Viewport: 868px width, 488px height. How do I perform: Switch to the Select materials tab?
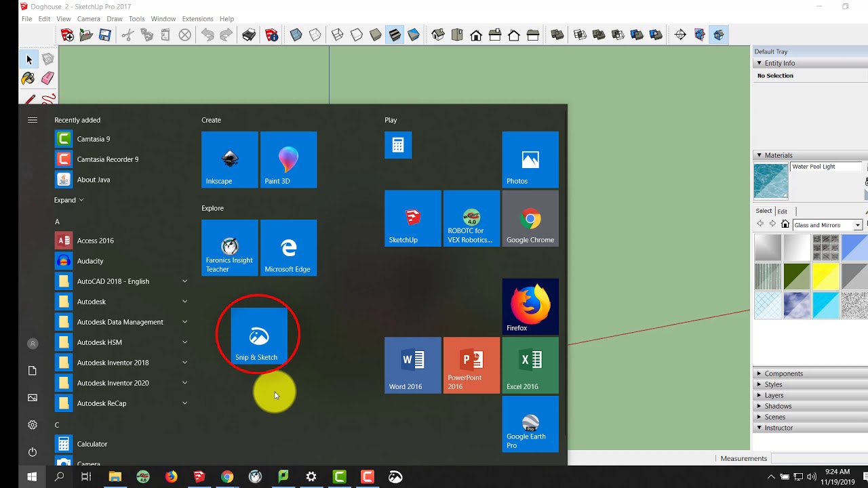pos(764,211)
